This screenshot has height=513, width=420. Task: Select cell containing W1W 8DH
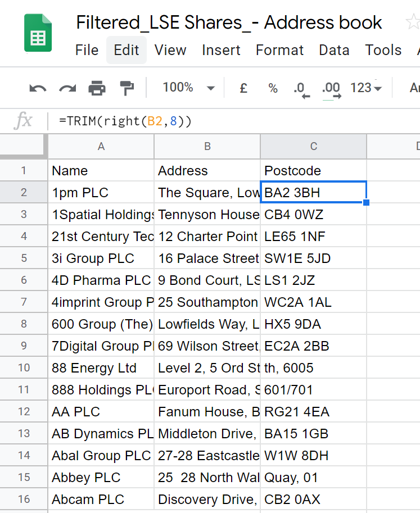[x=314, y=456]
